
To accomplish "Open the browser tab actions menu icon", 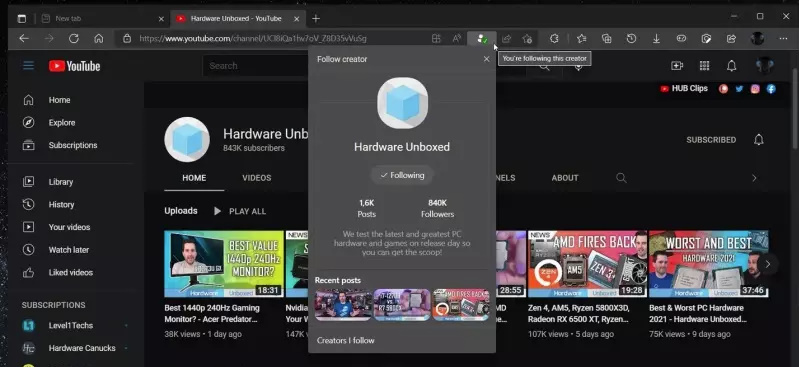I will (21, 18).
